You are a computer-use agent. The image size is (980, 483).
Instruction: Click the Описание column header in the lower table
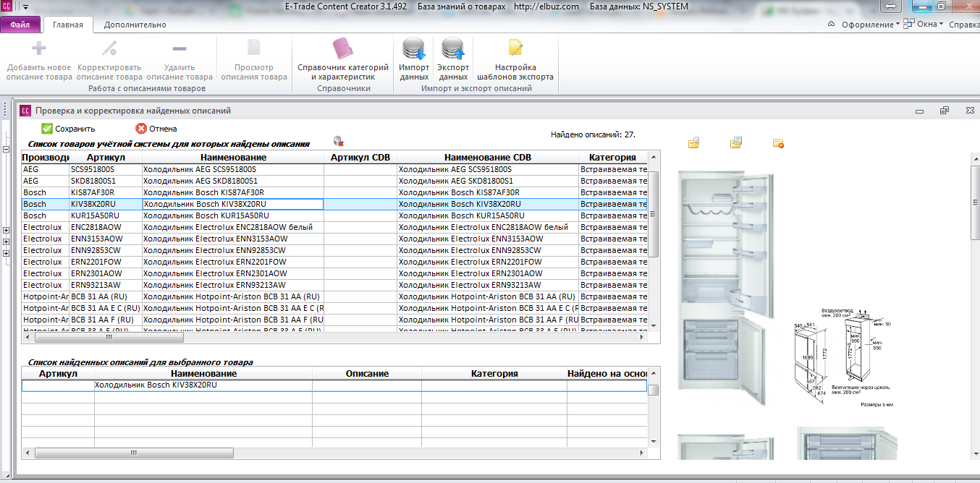coord(367,373)
